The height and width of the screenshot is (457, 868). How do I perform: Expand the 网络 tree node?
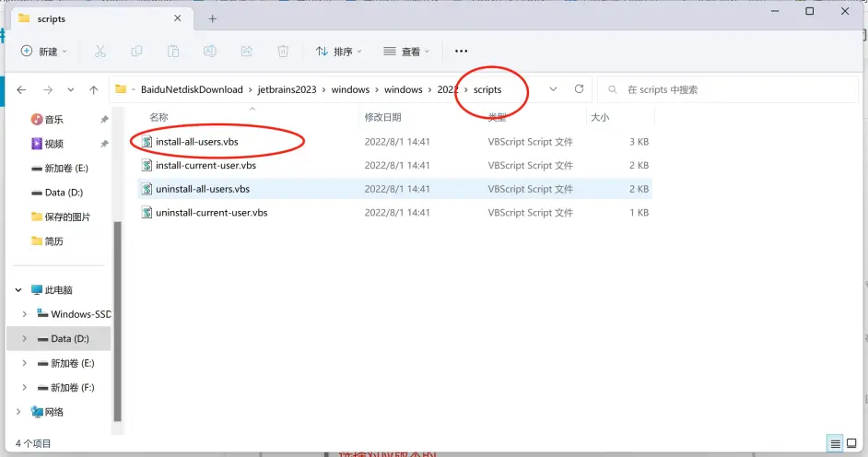pos(18,412)
